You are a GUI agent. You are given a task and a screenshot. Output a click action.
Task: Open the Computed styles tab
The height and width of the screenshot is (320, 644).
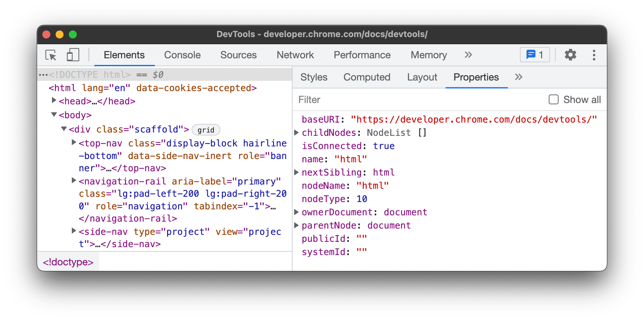(367, 77)
